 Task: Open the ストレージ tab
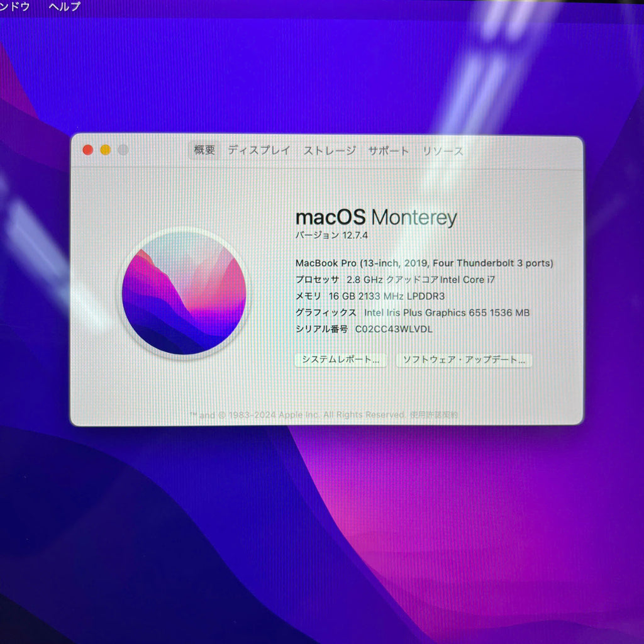tap(330, 151)
